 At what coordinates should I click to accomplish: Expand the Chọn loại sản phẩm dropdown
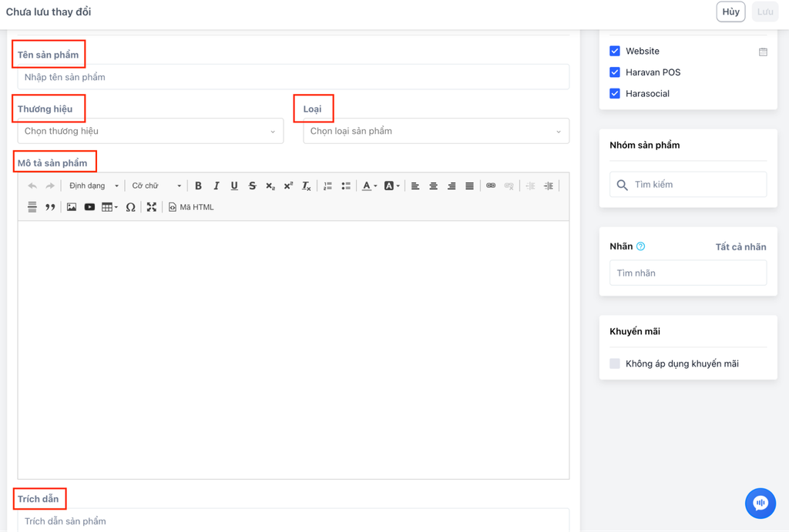pos(435,131)
